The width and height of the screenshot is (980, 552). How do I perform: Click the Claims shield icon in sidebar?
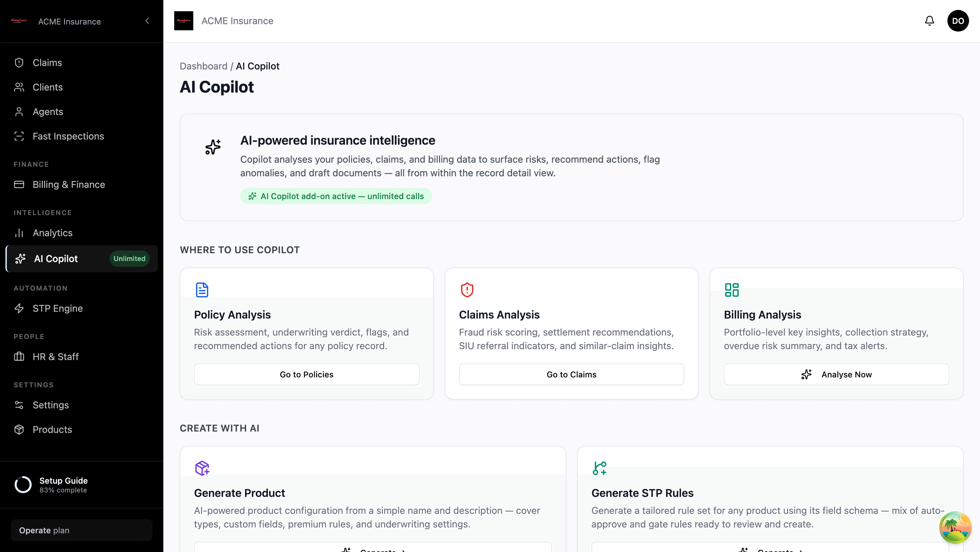pos(19,63)
